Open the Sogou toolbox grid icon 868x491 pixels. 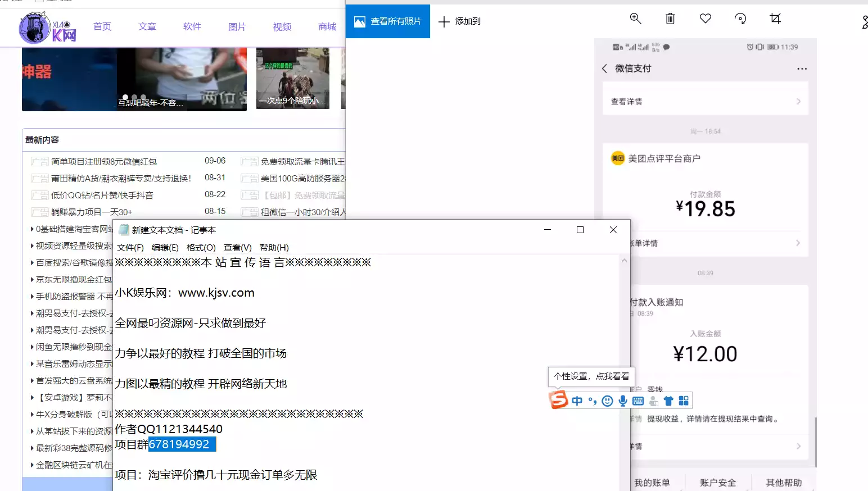(684, 401)
